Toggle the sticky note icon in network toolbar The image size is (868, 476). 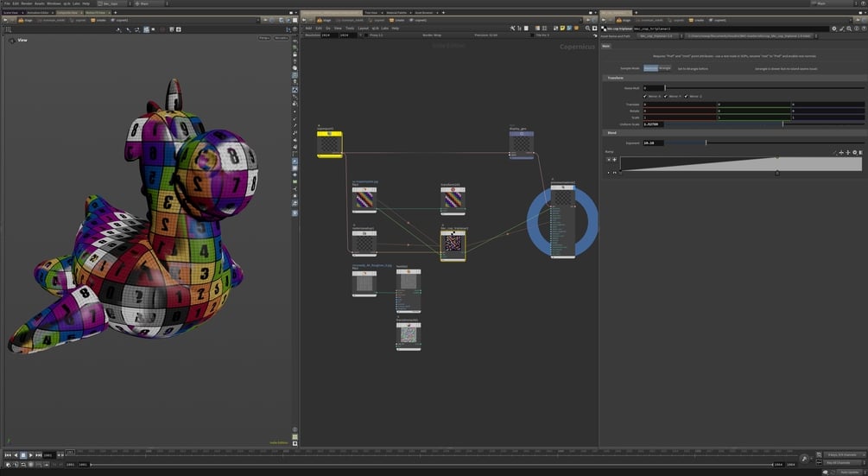click(563, 28)
